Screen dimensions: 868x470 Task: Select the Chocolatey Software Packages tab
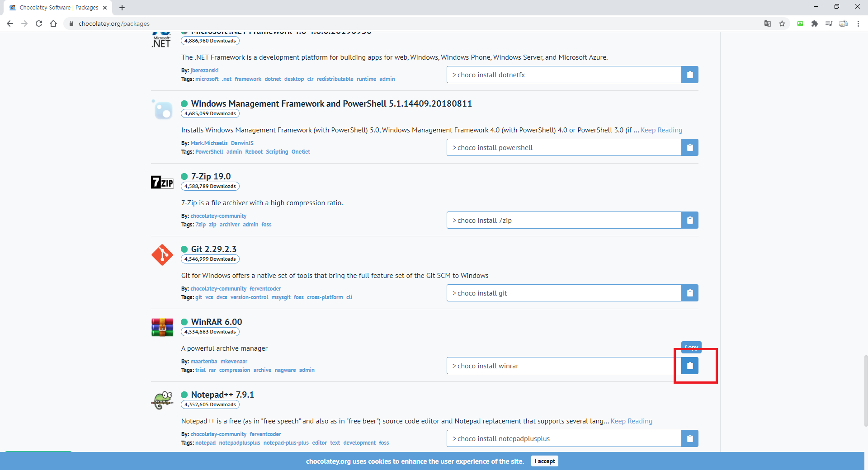point(58,8)
